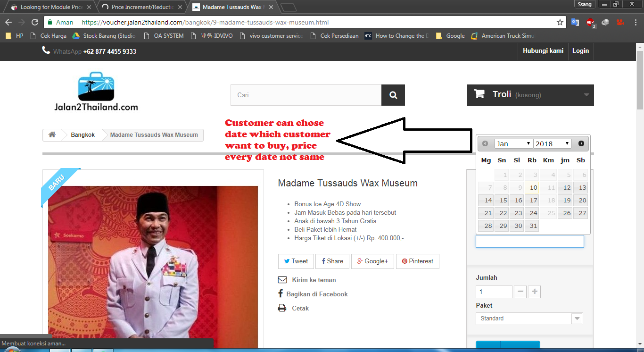Expand the month dropdown showing Jan
The image size is (644, 352).
513,143
